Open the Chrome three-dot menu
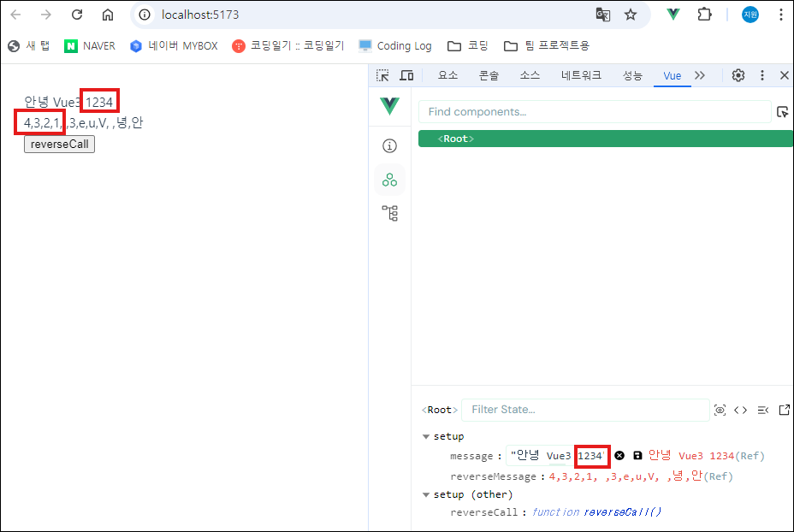 click(x=781, y=15)
